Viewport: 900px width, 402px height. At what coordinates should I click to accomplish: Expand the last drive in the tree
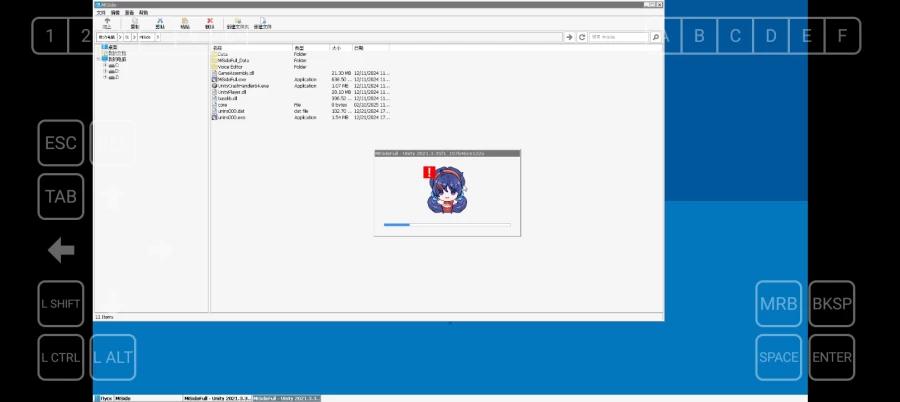(105, 77)
